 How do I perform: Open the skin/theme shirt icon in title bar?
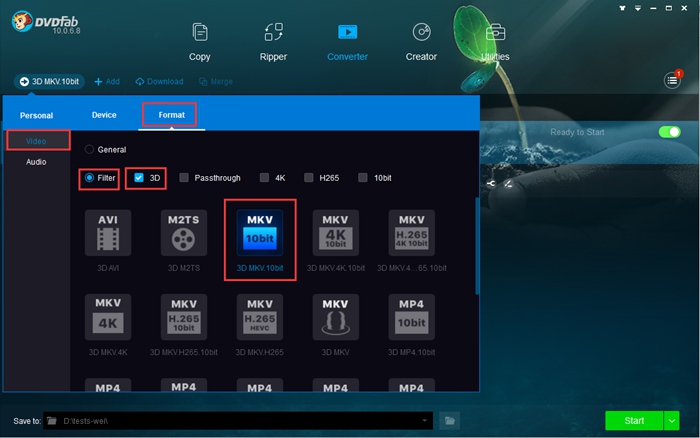pos(622,8)
